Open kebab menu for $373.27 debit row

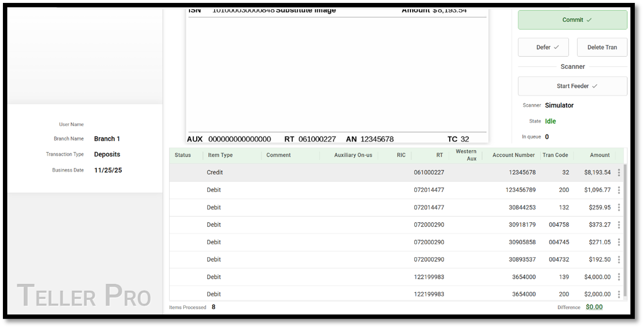619,225
